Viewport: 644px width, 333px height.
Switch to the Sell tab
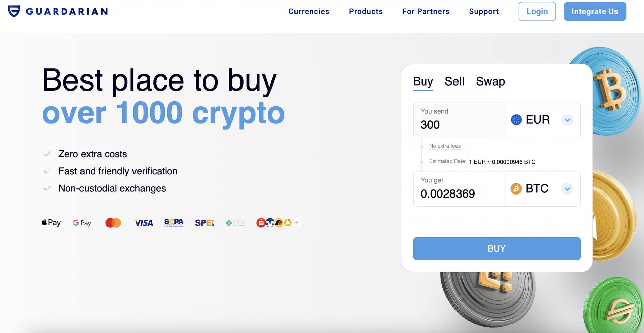[x=454, y=81]
